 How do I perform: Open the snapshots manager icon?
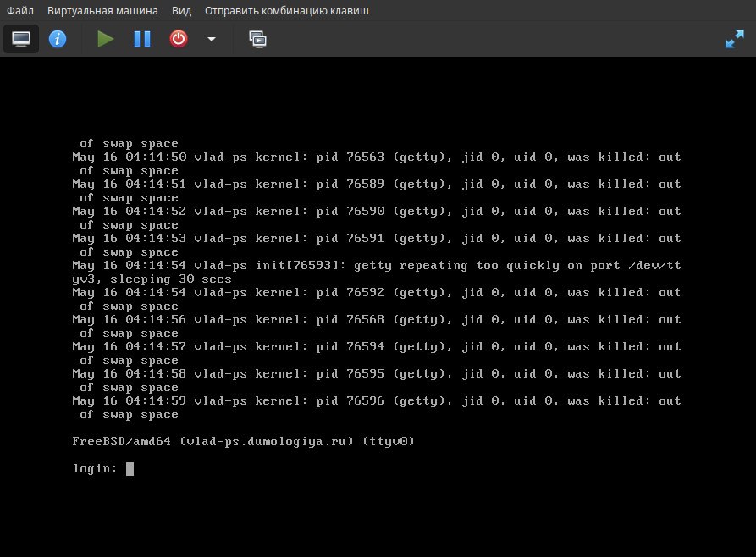[257, 39]
